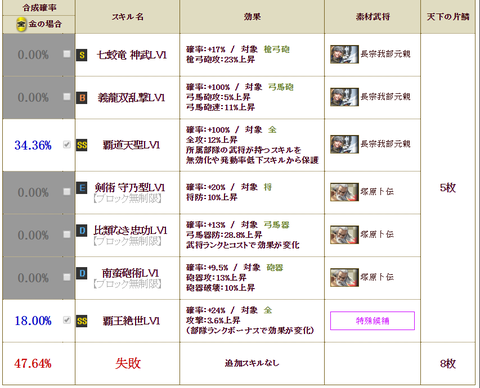Select skill name 剣術 守乃型LV1
The height and width of the screenshot is (388, 480).
[130, 188]
